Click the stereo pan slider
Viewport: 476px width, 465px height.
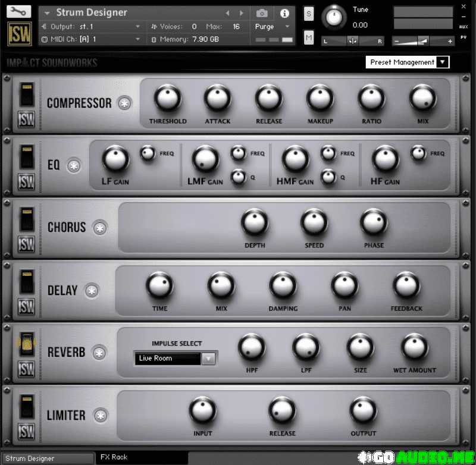(353, 40)
